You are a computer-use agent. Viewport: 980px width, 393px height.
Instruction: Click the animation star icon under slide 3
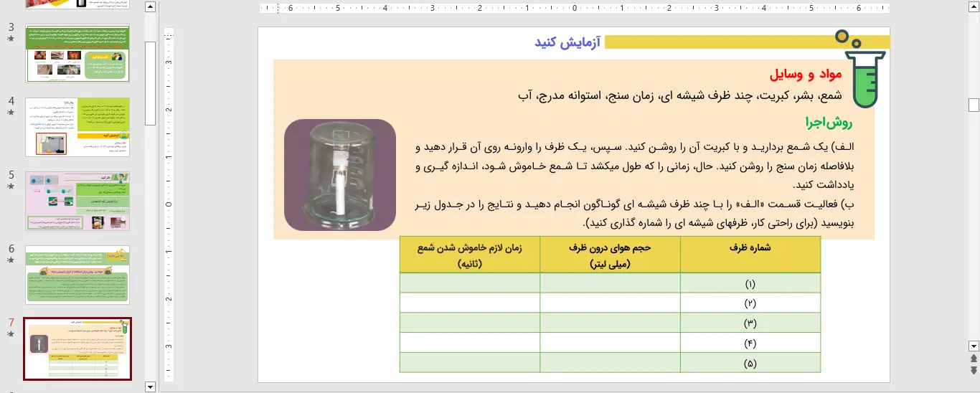11,39
